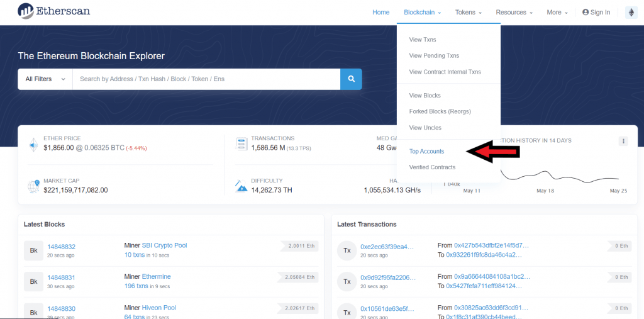Click the blue search magnifier button
Image resolution: width=644 pixels, height=319 pixels.
click(x=351, y=79)
